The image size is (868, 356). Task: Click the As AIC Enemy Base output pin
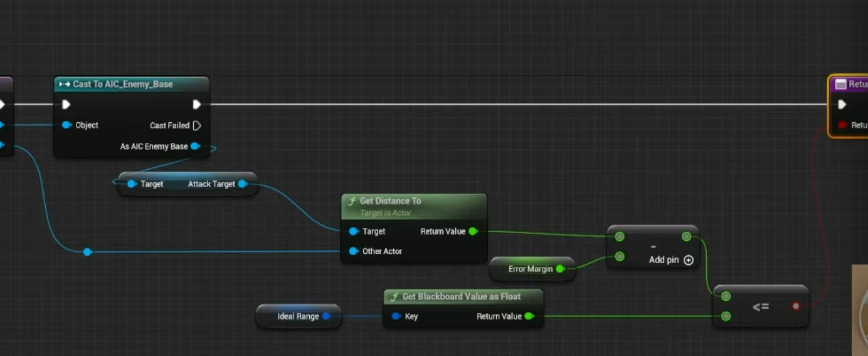(x=195, y=147)
